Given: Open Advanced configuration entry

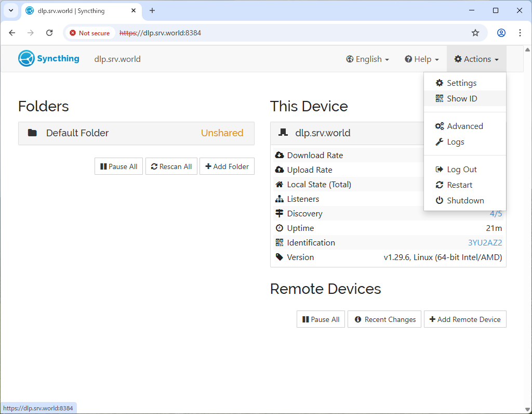Looking at the screenshot, I should coord(465,126).
